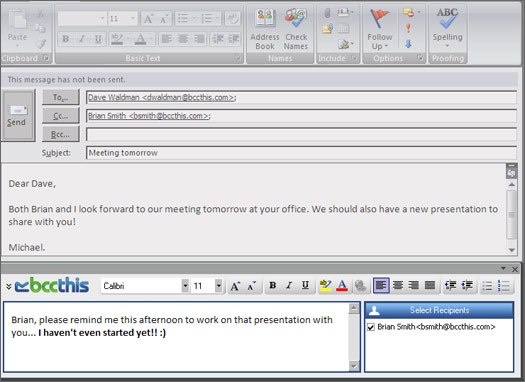The width and height of the screenshot is (525, 382).
Task: Toggle Italic in the ribbon Basic Text group
Action: coord(82,39)
